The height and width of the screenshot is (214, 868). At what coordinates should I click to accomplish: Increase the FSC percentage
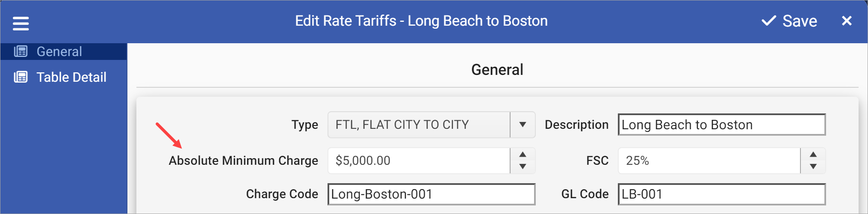(x=813, y=155)
